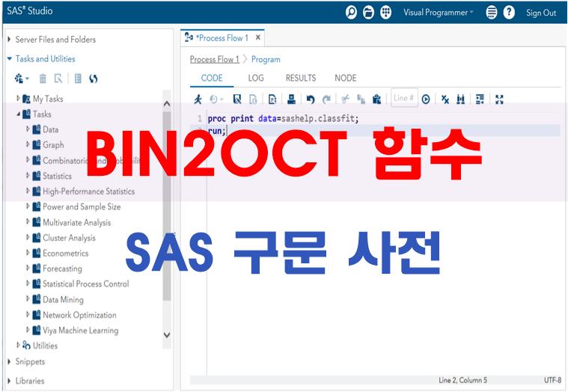Expand the Cluster Analysis folder
Screen dimensions: 568x392
click(28, 237)
